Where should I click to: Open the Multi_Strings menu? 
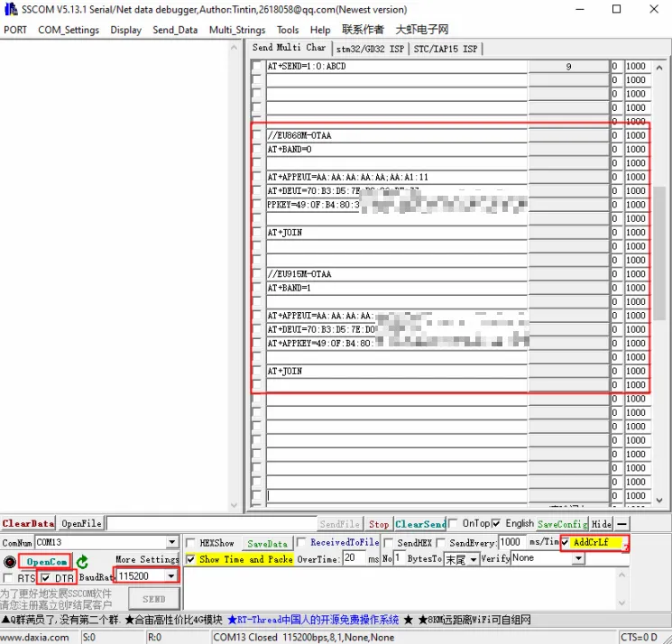pos(237,30)
